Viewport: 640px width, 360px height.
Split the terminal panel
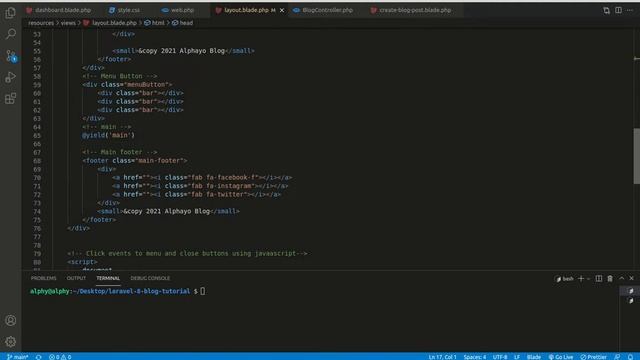point(598,279)
